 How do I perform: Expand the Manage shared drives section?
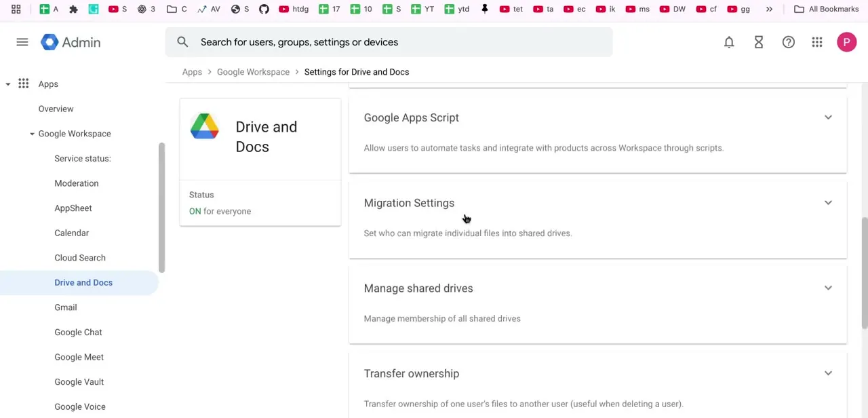pos(828,288)
